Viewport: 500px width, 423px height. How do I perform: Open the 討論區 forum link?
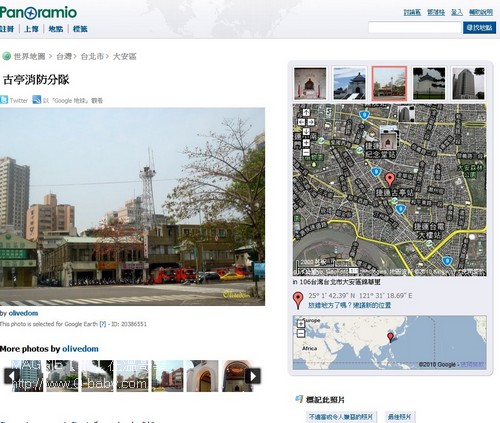tap(412, 12)
